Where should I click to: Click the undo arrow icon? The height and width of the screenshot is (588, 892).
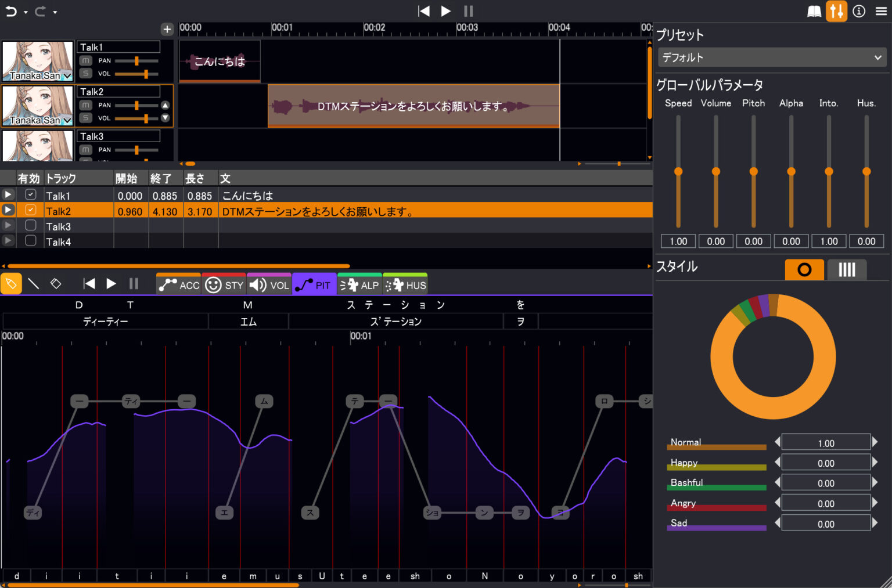pyautogui.click(x=11, y=11)
